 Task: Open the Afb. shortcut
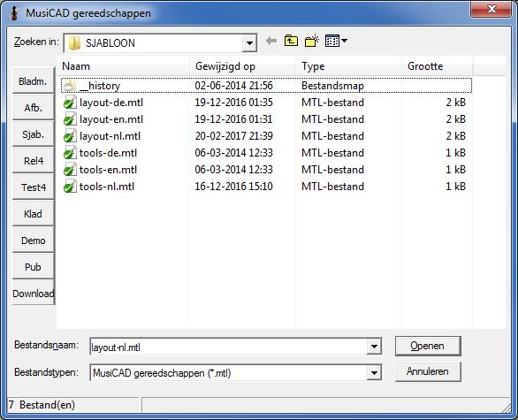[x=33, y=107]
